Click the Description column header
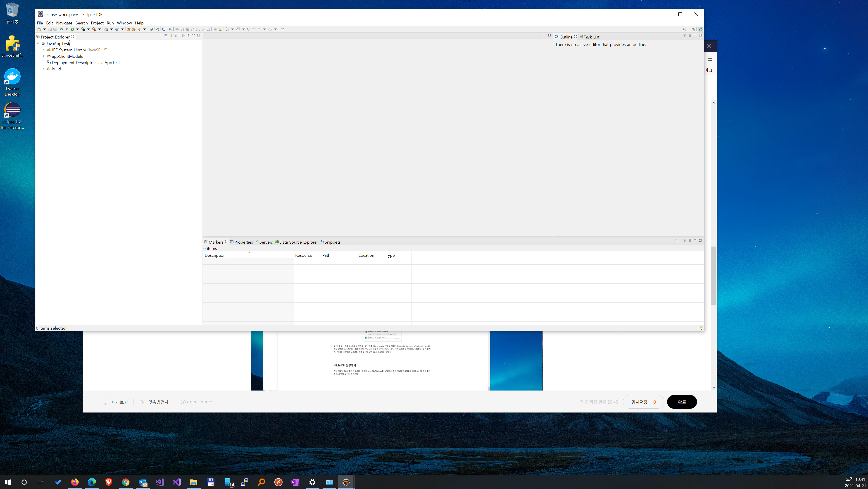The height and width of the screenshot is (489, 868). point(215,255)
